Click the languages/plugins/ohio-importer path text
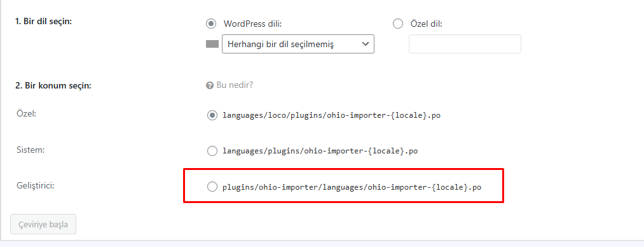This screenshot has height=247, width=644. 320,152
